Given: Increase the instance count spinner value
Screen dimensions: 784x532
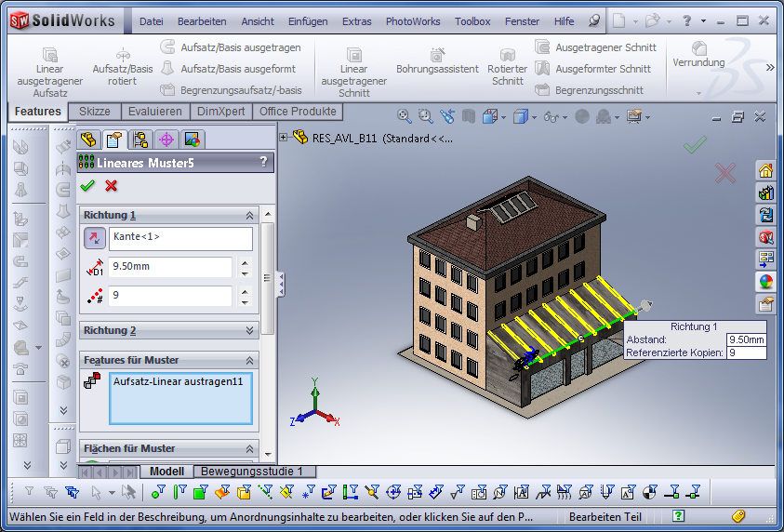Looking at the screenshot, I should [245, 291].
